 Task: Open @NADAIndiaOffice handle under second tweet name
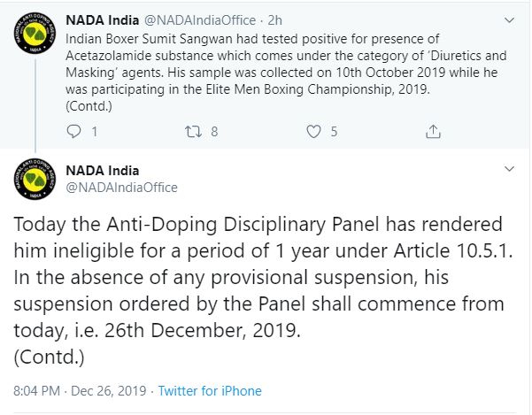point(122,188)
